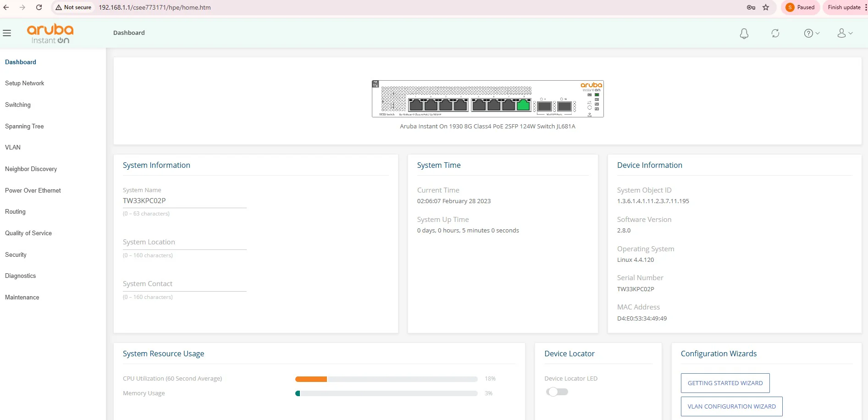
Task: Click the Linux 4.4.120 operating system value
Action: (636, 260)
